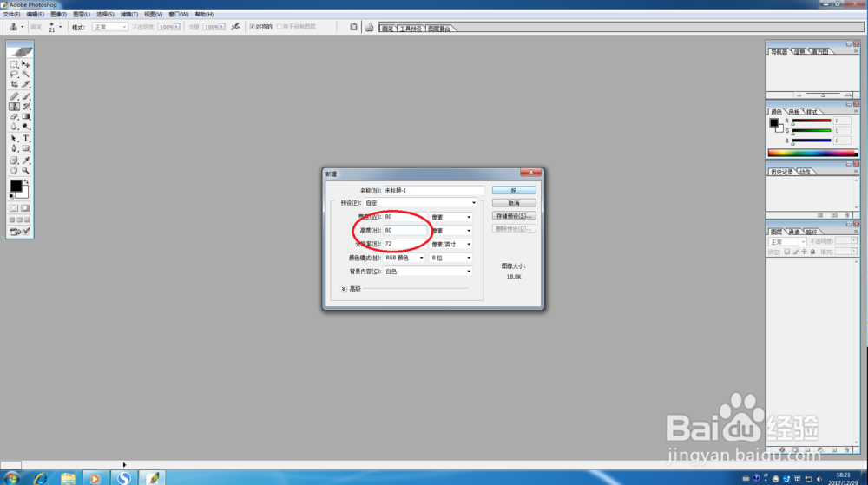Select the Dodge tool
This screenshot has width=868, height=485.
coord(25,127)
